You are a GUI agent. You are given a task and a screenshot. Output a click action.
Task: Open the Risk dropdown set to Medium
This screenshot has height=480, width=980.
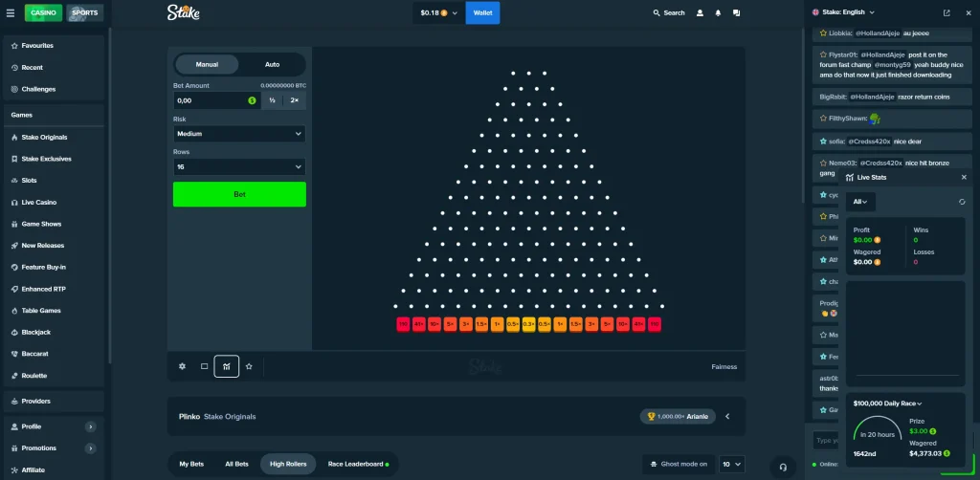[239, 134]
